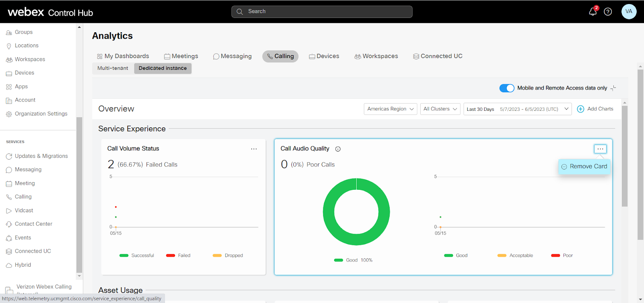Select the Dedicated instance sub-tab
Screen dimensions: 644x303
coord(163,68)
